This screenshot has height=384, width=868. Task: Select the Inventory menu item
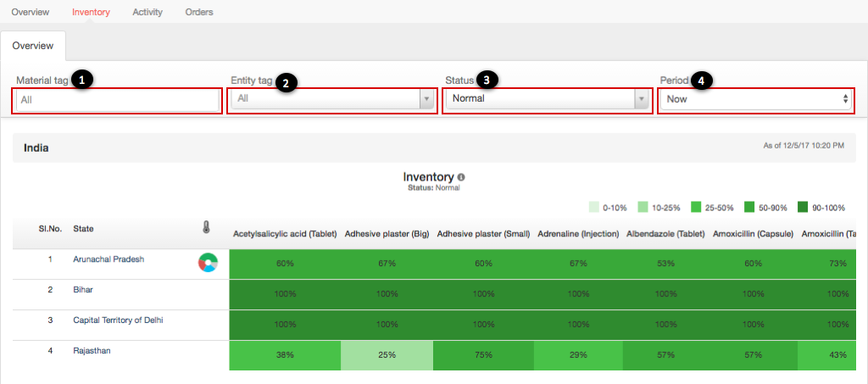click(91, 12)
